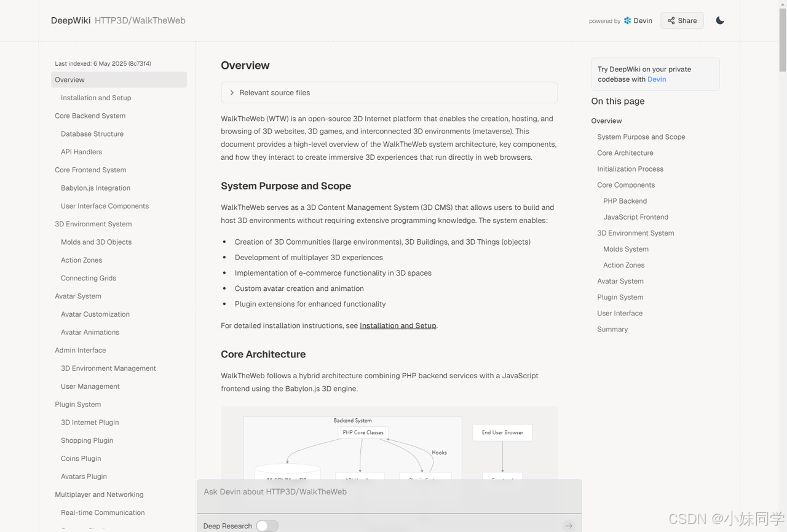Click the page vertical scrollbar thumb

(782, 36)
